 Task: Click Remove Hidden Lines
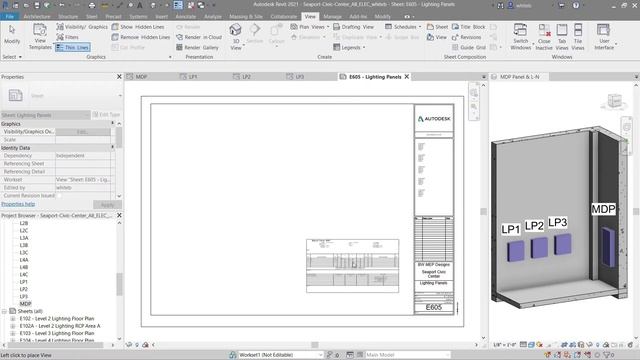point(141,37)
